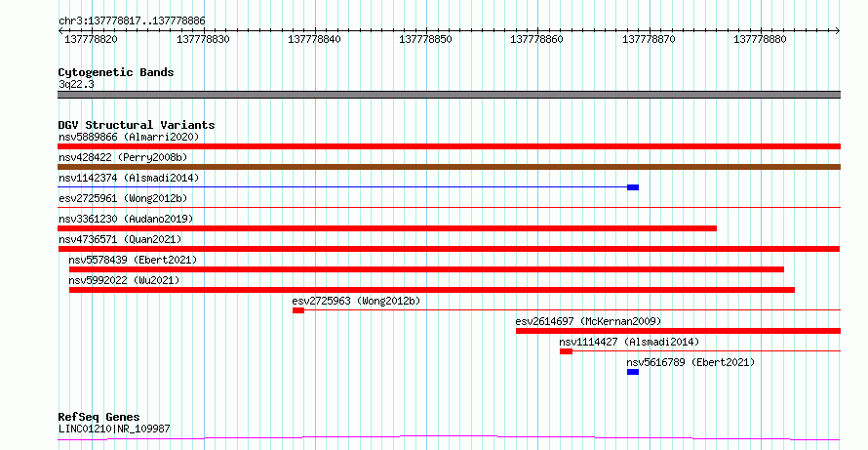Select the 3q22.3 band label
Viewport: 868px width, 450px height.
coord(76,84)
